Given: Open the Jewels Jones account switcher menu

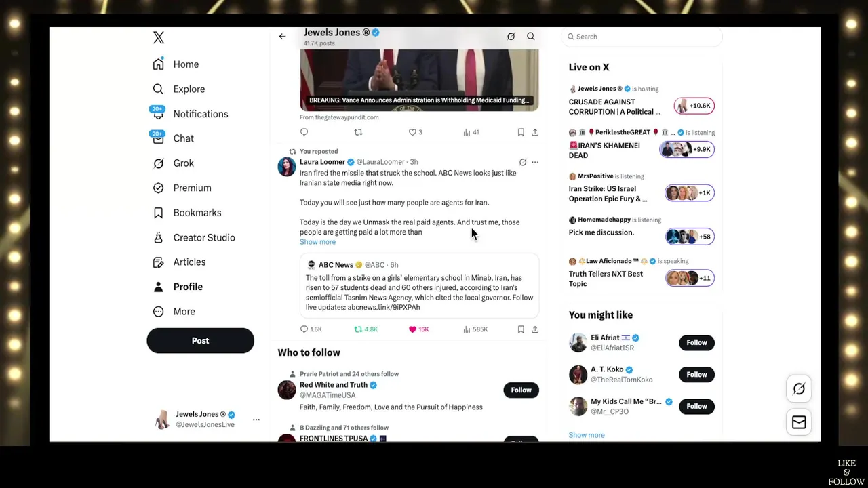Looking at the screenshot, I should (256, 420).
